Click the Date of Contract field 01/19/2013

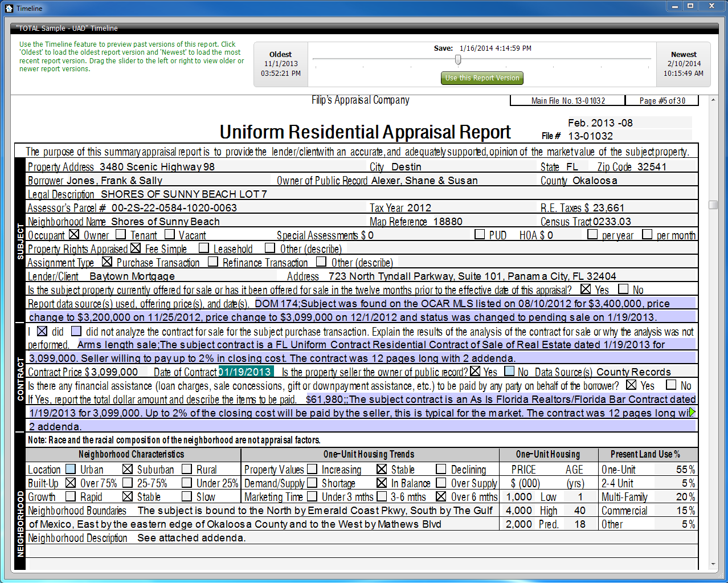[x=246, y=372]
